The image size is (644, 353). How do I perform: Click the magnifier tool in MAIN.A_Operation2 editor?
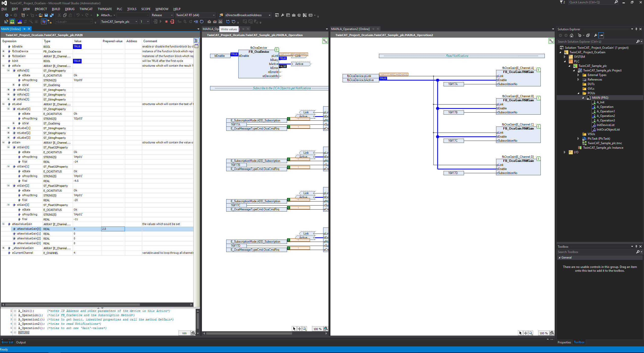point(531,333)
